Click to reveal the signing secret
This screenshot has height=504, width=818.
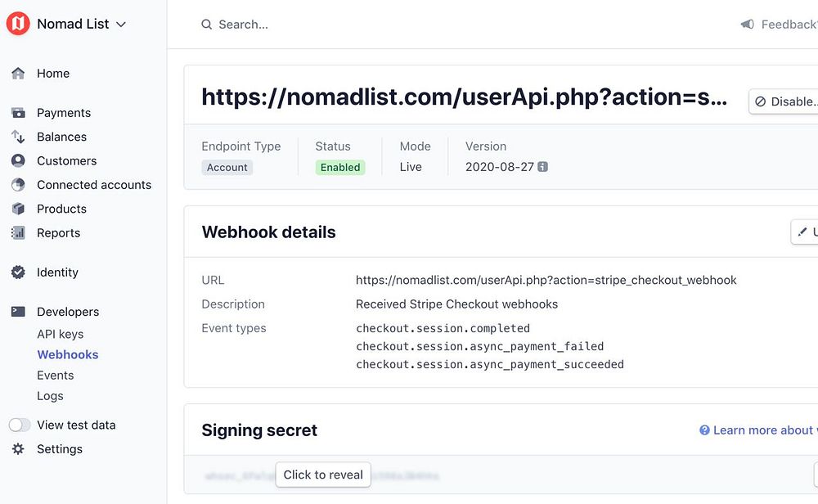click(323, 475)
